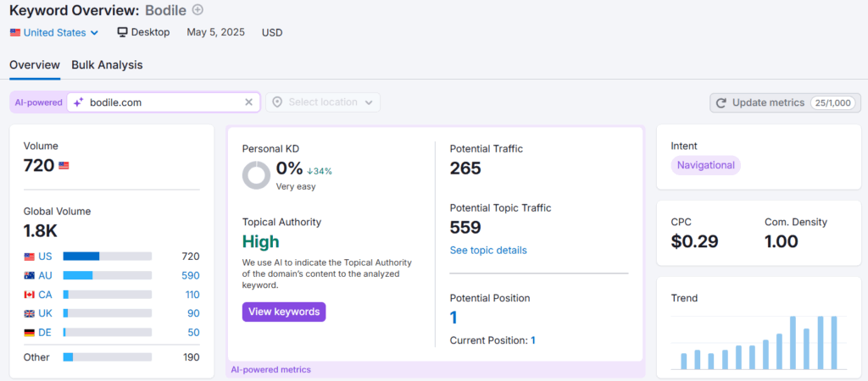868x381 pixels.
Task: Click the CA volume value 110
Action: click(x=192, y=295)
